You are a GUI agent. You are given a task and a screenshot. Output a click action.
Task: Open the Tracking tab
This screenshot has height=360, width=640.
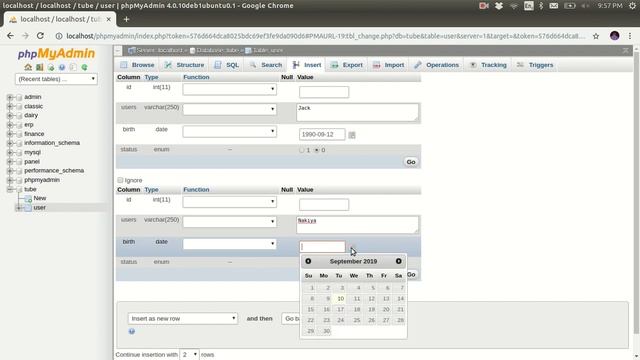488,65
